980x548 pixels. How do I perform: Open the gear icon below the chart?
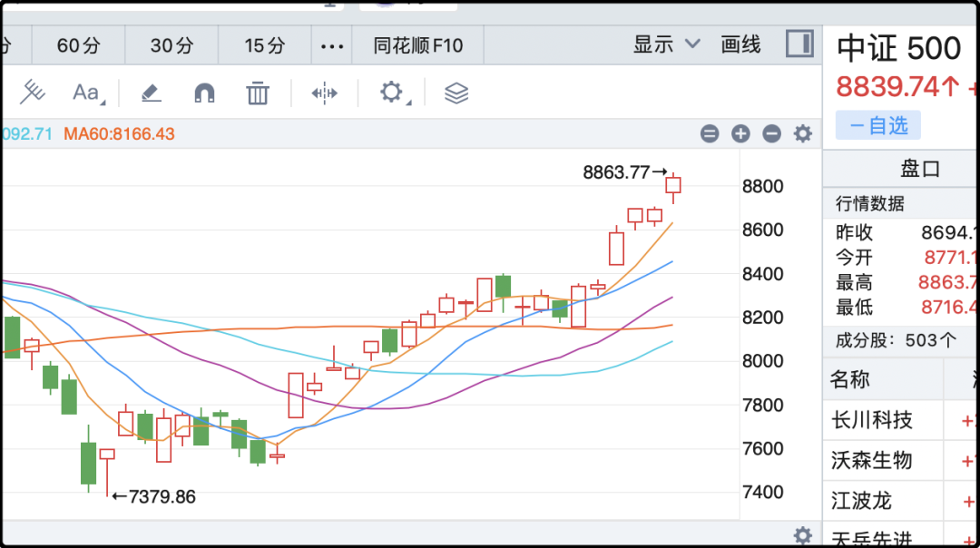[802, 535]
